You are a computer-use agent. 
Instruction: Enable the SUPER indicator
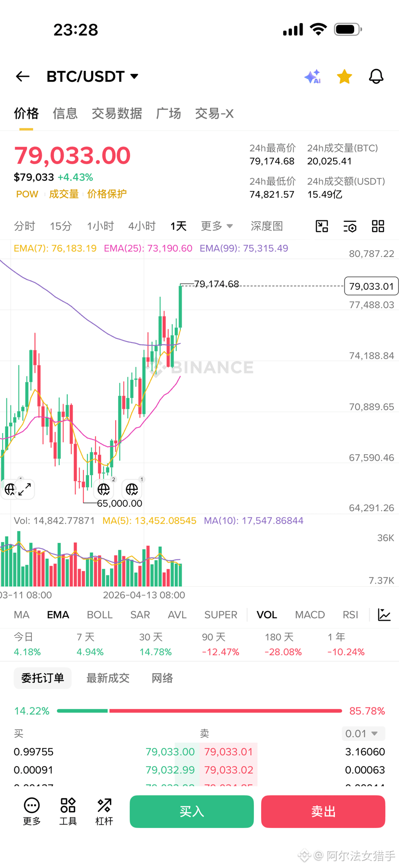221,615
